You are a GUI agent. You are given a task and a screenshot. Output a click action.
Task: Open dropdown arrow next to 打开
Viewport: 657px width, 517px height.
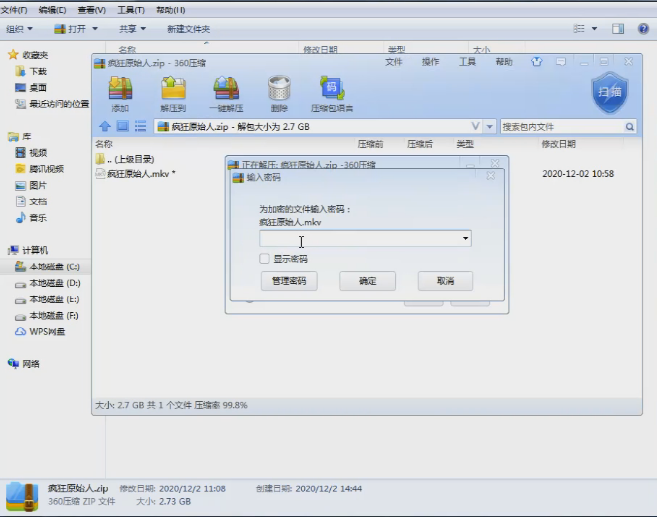(x=95, y=28)
